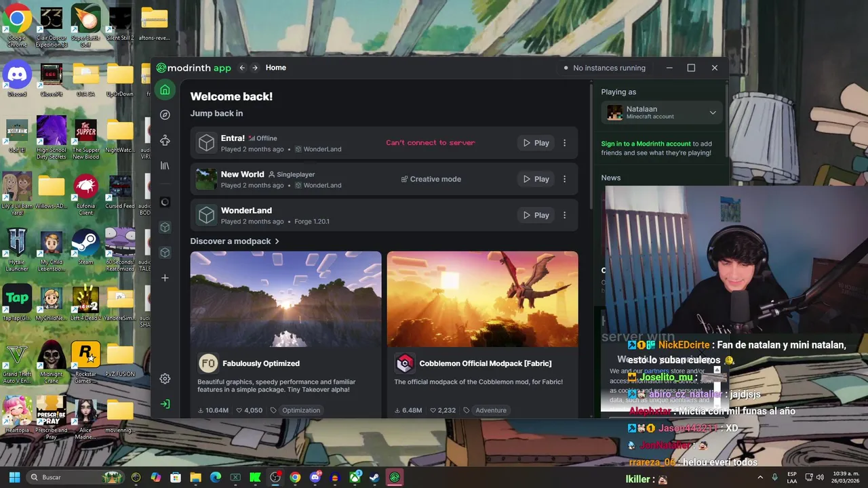This screenshot has width=868, height=488.
Task: Open Eufonia Client shortcut
Action: (x=85, y=195)
